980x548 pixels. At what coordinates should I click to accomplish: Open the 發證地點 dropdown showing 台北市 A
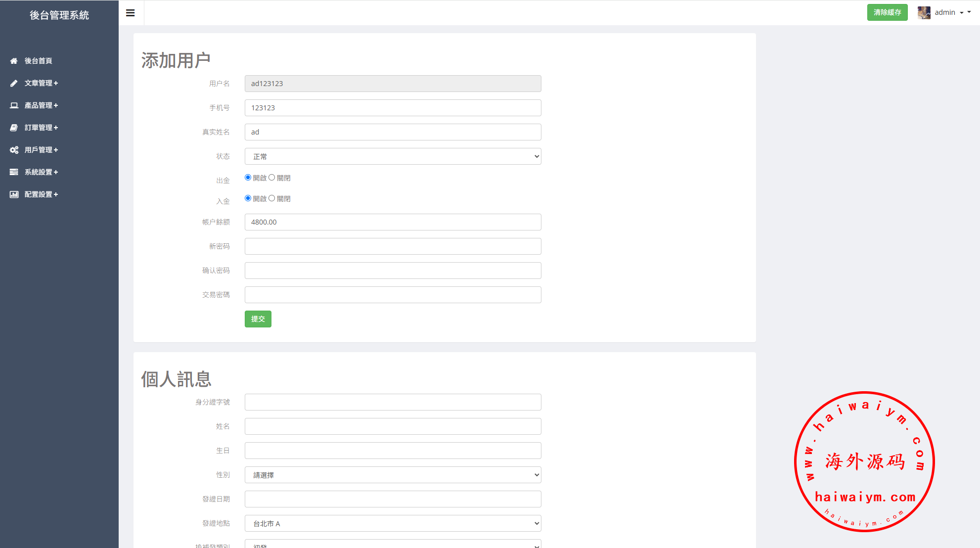point(393,523)
